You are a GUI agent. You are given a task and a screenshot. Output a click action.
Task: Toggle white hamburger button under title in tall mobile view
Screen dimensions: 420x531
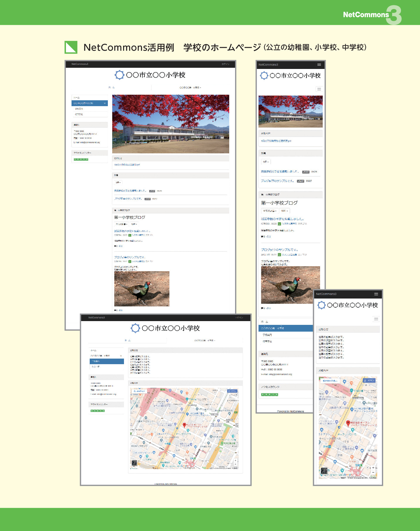tap(319, 89)
